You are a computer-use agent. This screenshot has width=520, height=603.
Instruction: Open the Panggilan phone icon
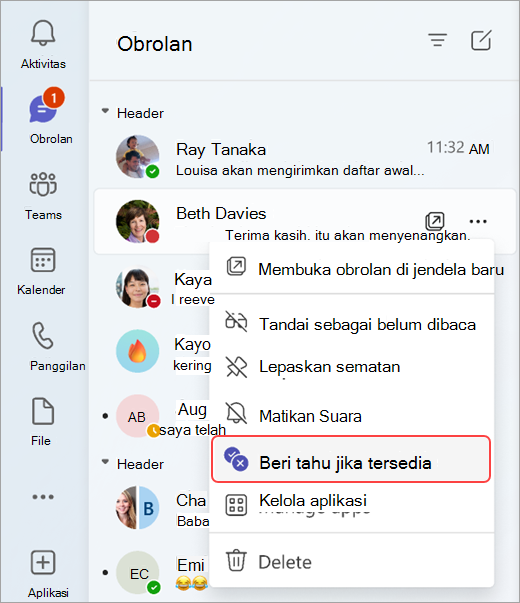(x=43, y=335)
